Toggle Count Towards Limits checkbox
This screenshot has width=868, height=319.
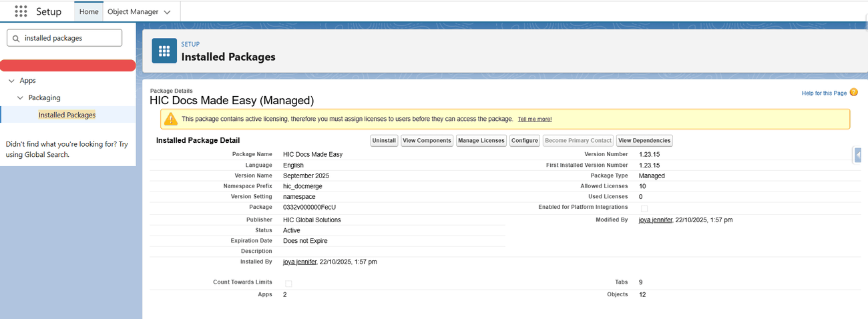[288, 284]
